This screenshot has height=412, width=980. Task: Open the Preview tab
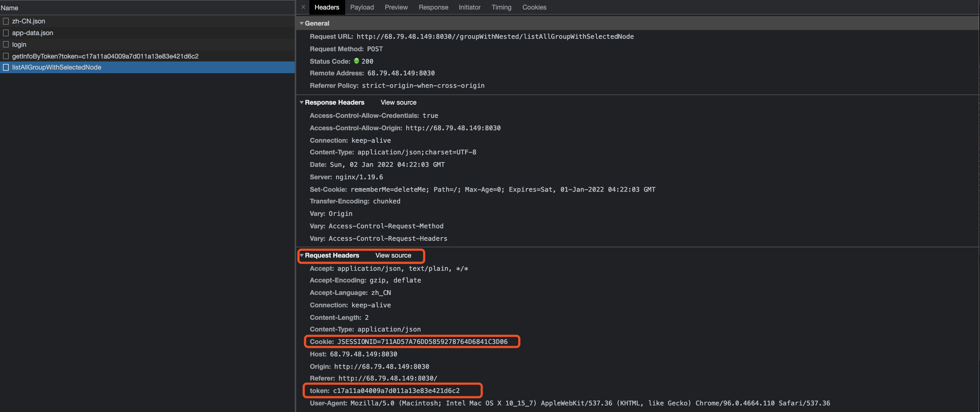click(x=396, y=7)
